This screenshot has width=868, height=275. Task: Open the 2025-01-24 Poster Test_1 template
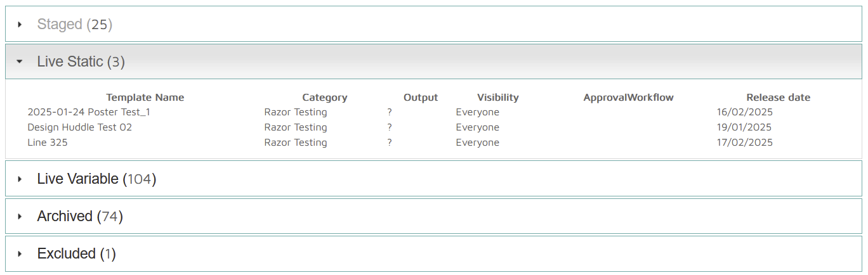click(x=89, y=112)
